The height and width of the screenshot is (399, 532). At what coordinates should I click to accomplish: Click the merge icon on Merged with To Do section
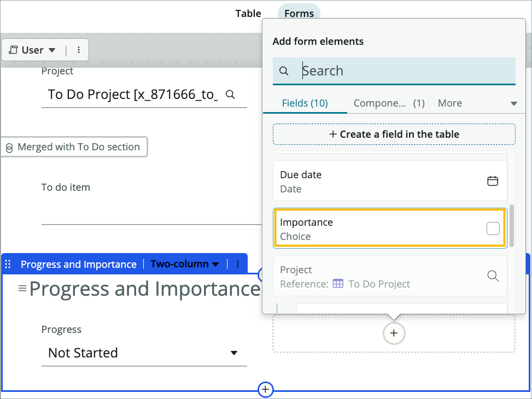(x=11, y=146)
